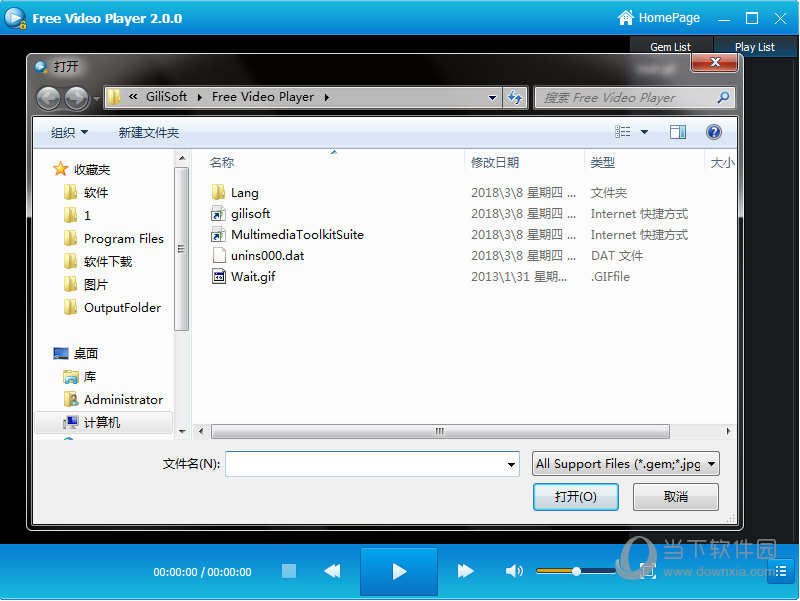The image size is (800, 601).
Task: Click the blue help question mark icon
Action: point(713,132)
